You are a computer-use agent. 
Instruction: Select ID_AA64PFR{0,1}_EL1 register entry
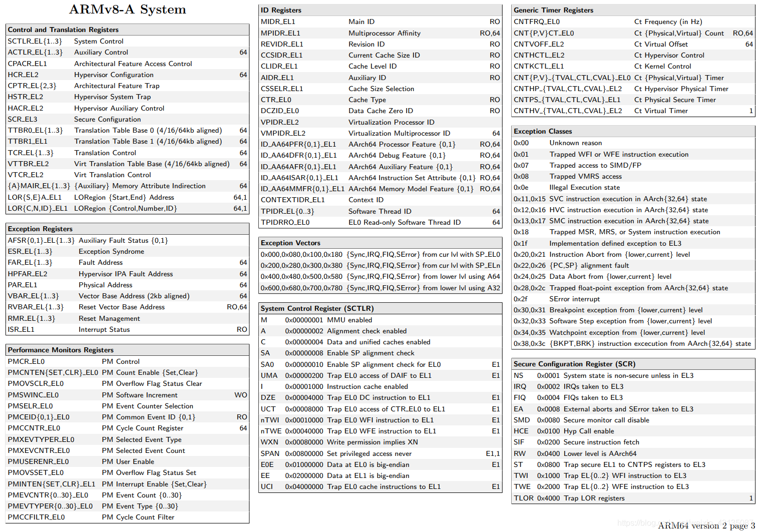click(381, 144)
